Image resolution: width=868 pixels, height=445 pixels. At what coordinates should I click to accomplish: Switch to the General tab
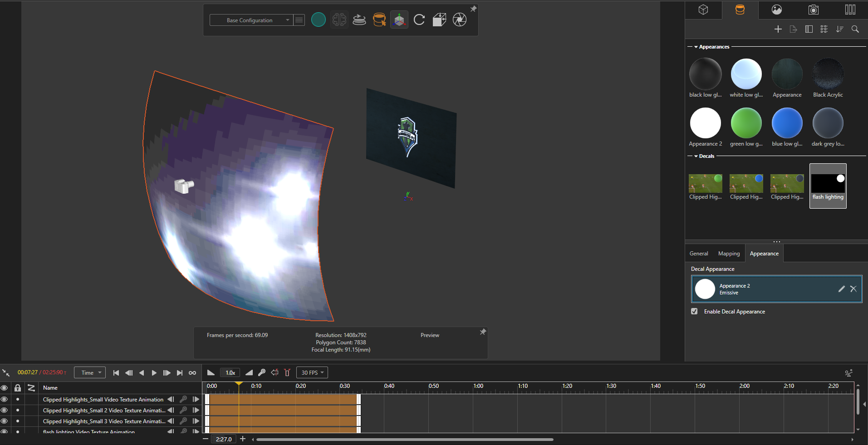pyautogui.click(x=699, y=254)
